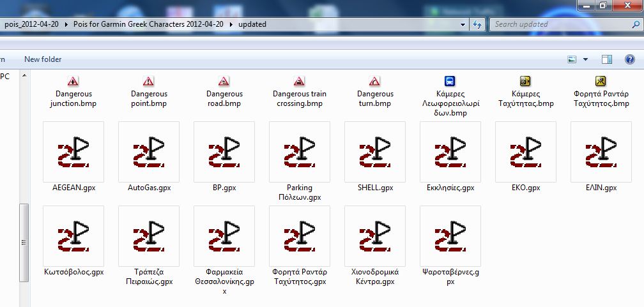The height and width of the screenshot is (307, 644).
Task: Select the Dangerous point.bmp icon
Action: point(148,81)
